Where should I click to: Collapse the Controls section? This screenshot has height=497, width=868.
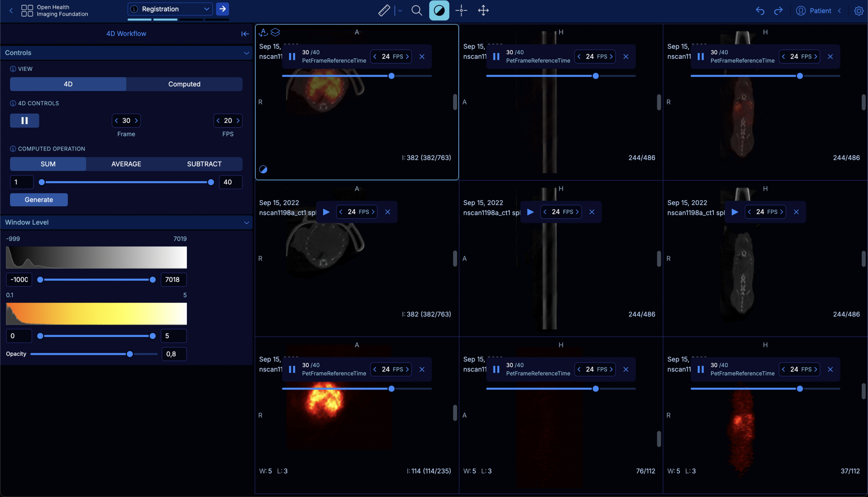pyautogui.click(x=246, y=53)
